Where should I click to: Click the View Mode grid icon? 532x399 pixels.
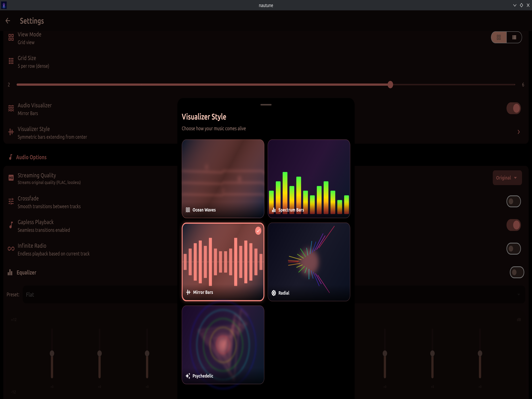tap(11, 38)
